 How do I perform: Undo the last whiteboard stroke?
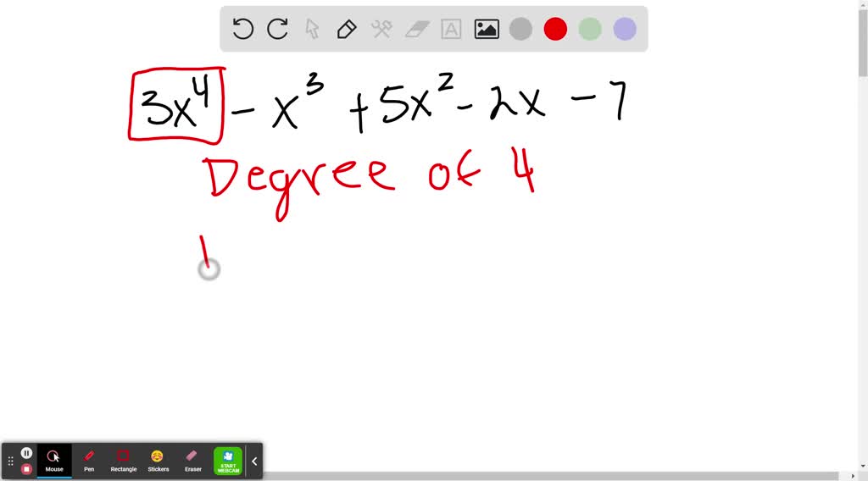coord(242,29)
